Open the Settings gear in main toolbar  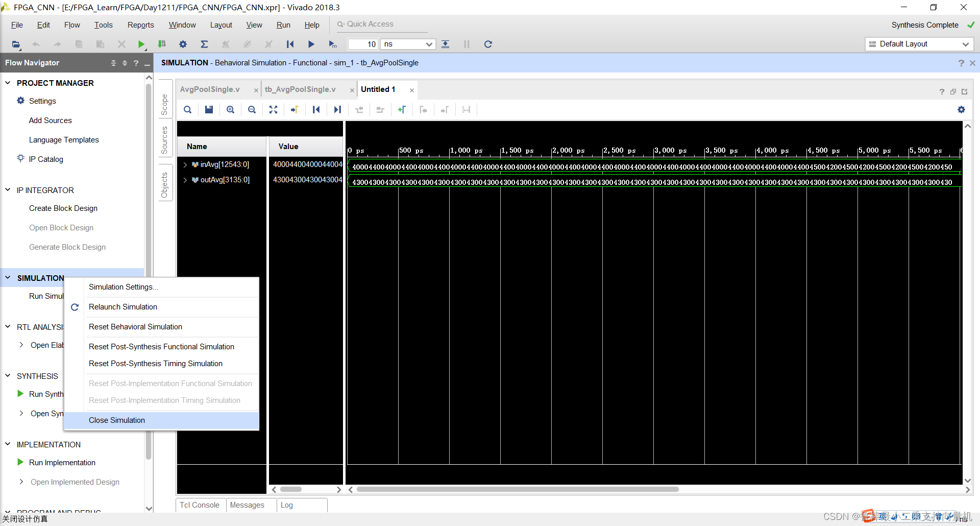[x=183, y=44]
